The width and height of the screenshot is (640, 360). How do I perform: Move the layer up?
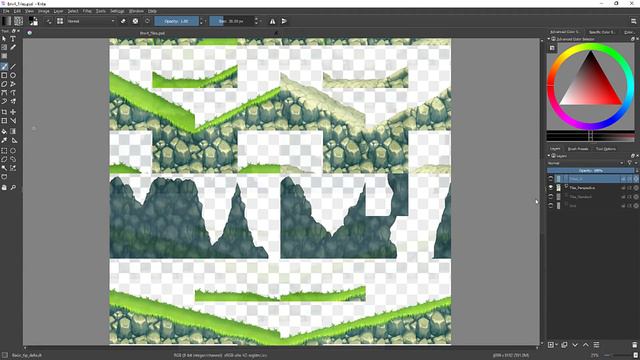[x=586, y=345]
